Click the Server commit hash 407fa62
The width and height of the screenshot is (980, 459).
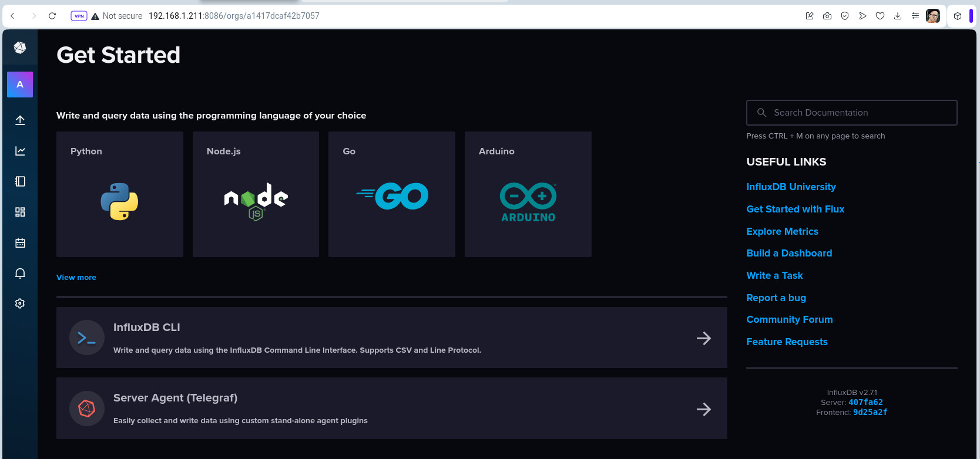pos(865,402)
